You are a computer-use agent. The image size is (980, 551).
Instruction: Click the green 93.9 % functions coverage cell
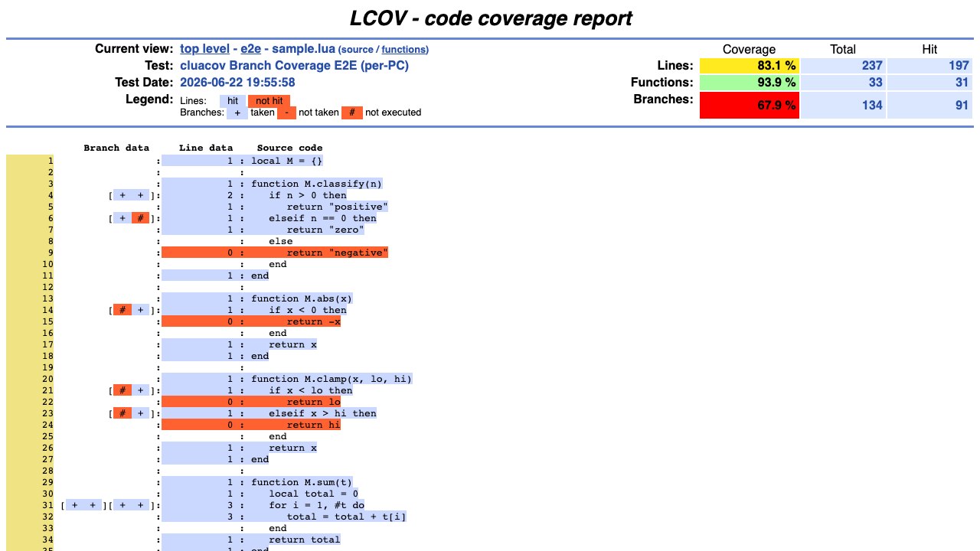[750, 82]
